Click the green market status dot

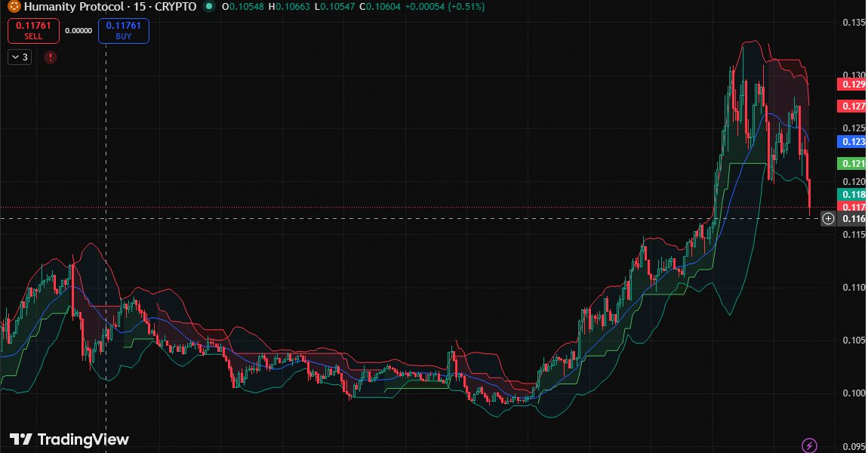(x=208, y=7)
